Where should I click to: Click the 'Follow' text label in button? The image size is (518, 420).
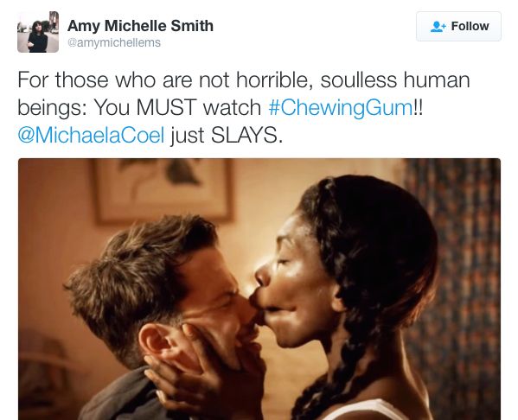point(470,27)
